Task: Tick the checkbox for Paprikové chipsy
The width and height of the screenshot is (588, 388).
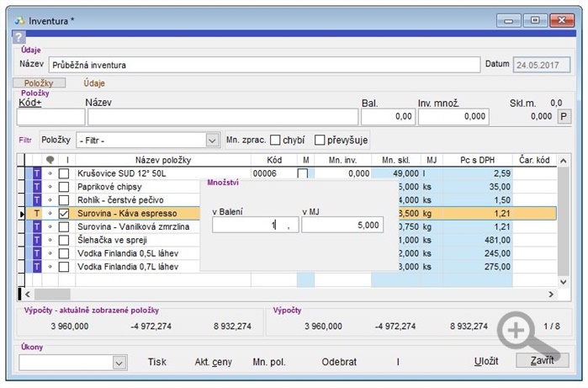Action: 64,187
